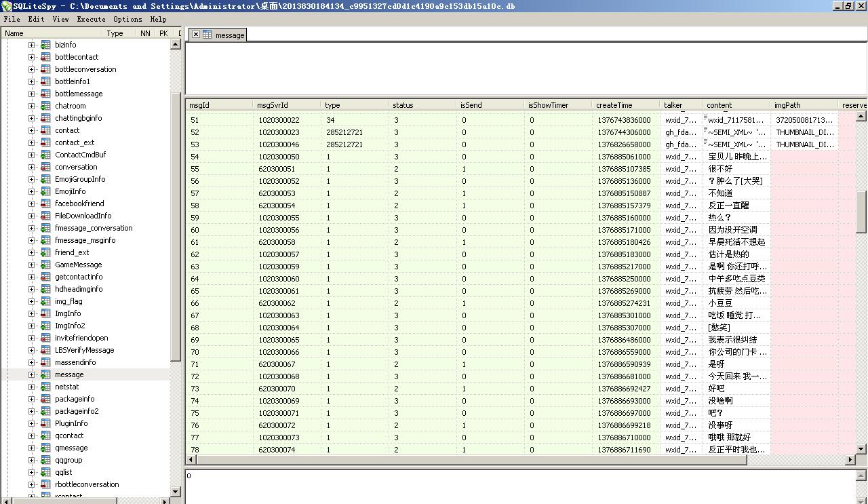
Task: Expand the PluginInfo tree node
Action: pos(31,423)
